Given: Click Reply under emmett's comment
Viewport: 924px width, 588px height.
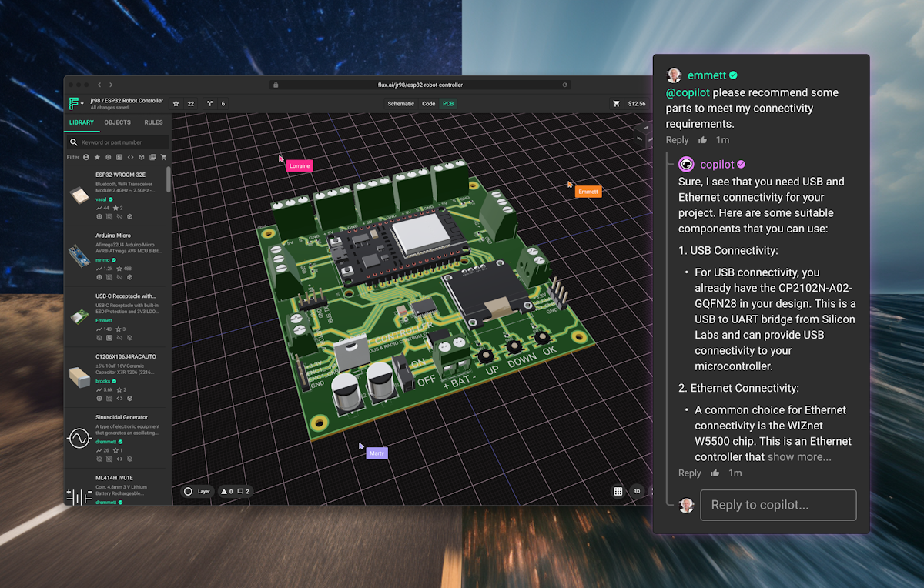Looking at the screenshot, I should pos(677,139).
